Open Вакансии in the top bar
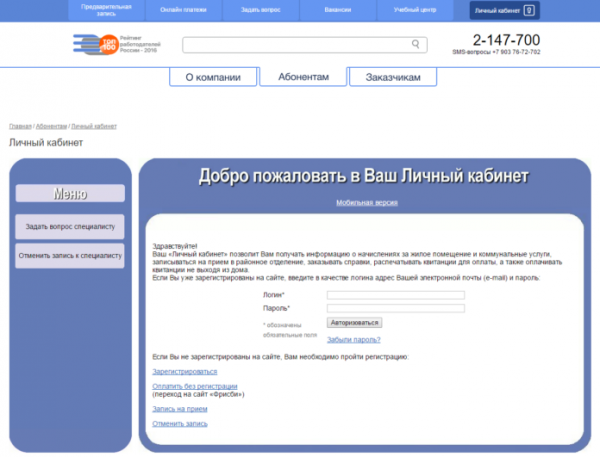This screenshot has width=600, height=457. tap(338, 10)
